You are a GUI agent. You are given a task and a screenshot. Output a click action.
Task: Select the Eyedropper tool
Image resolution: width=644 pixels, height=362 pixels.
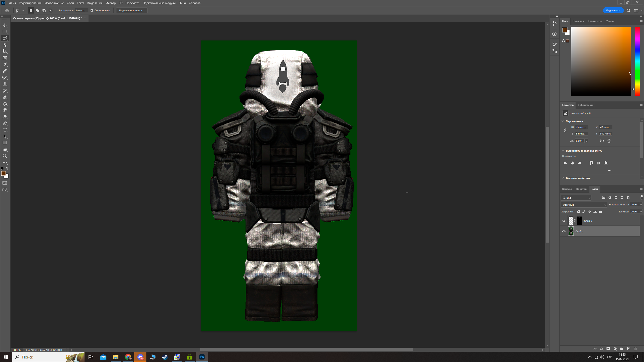(5, 65)
